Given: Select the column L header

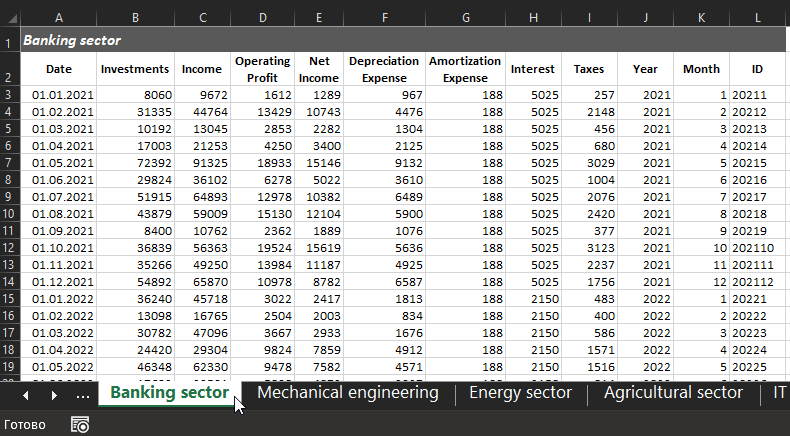Looking at the screenshot, I should point(758,17).
